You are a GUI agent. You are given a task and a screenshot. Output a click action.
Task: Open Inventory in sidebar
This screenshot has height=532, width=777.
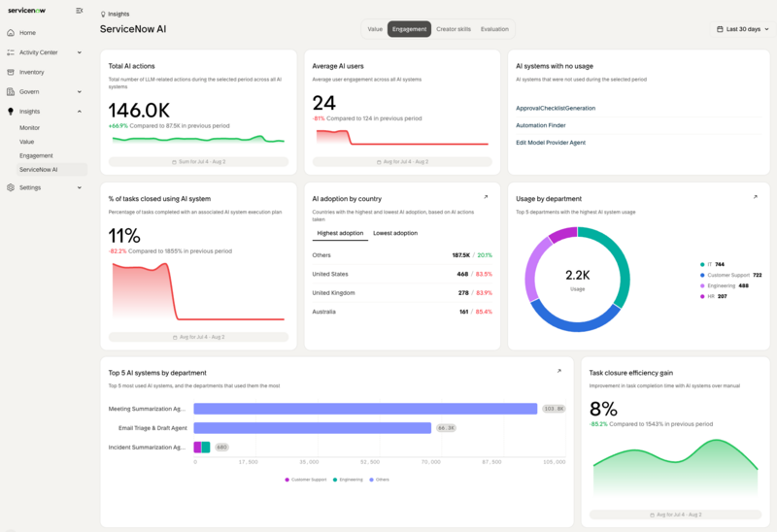[x=32, y=72]
